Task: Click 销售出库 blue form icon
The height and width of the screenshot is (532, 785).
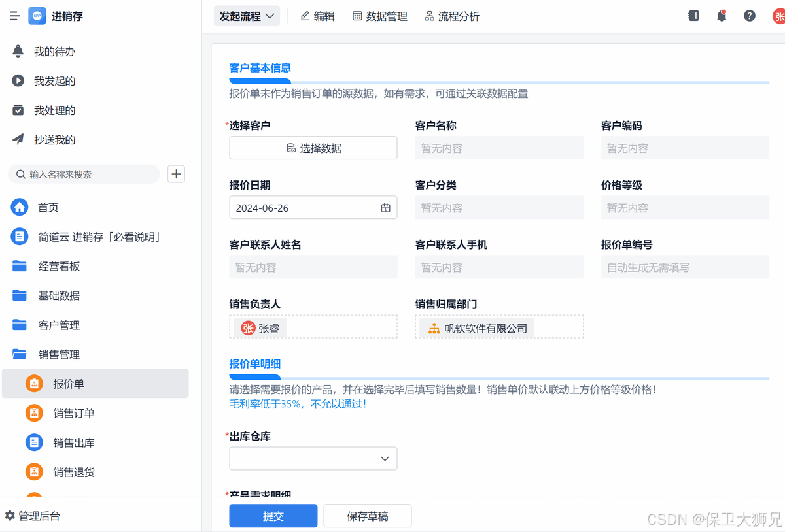Action: [x=34, y=442]
